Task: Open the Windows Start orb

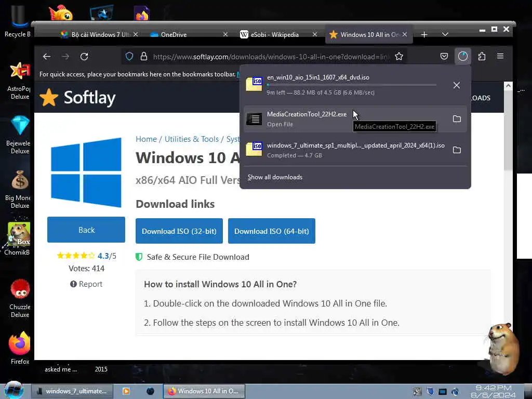Action: [x=14, y=390]
